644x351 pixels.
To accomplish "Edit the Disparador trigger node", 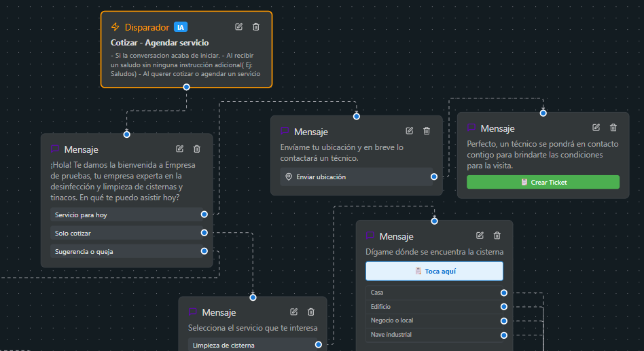I will point(238,26).
